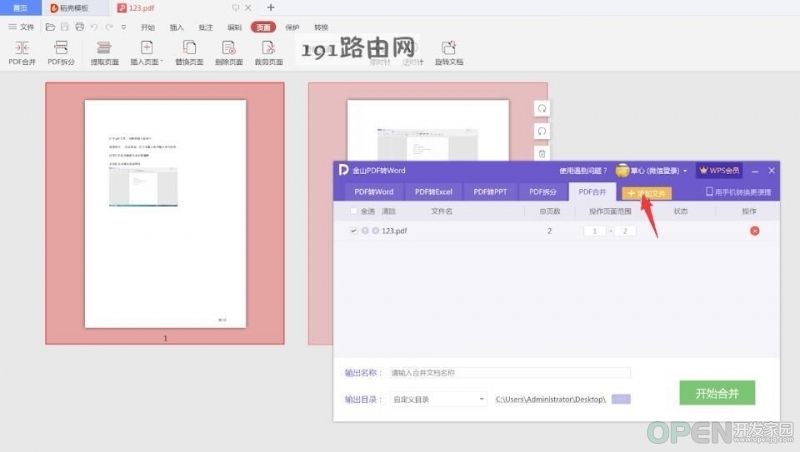This screenshot has width=800, height=452.
Task: Switch to the 批注 ribbon tab
Action: click(x=206, y=28)
